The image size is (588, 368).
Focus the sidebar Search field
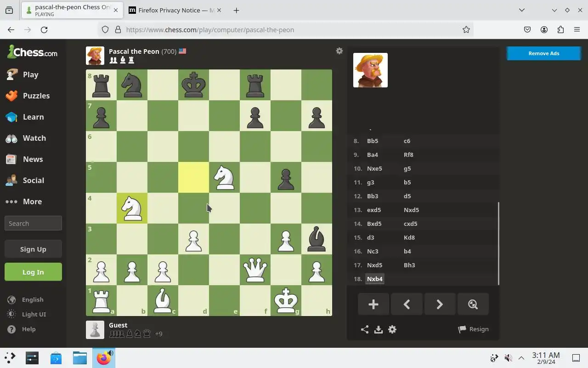click(x=33, y=223)
